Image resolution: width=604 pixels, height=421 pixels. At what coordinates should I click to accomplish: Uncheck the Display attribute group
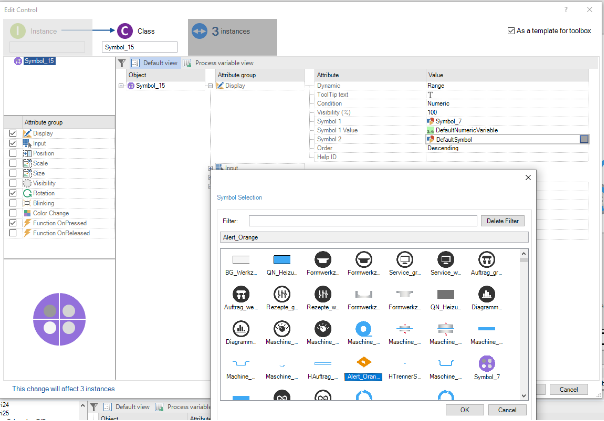[13, 133]
